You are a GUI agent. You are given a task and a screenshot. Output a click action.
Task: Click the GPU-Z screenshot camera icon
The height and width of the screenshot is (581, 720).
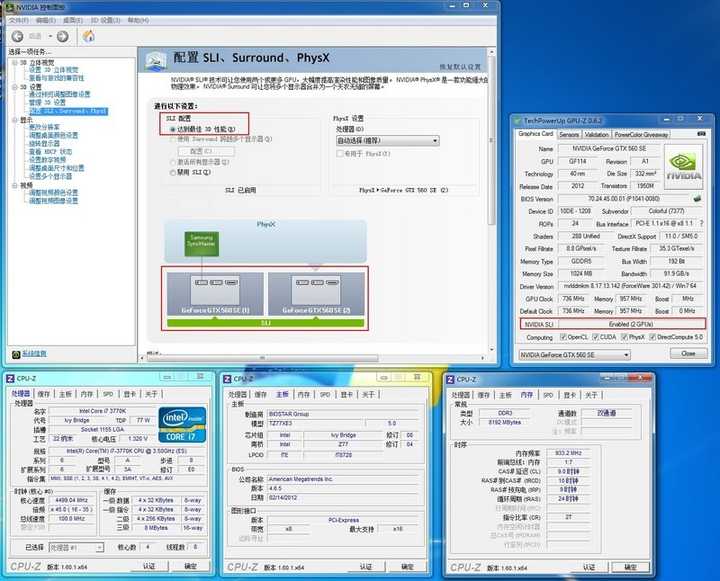[x=699, y=133]
